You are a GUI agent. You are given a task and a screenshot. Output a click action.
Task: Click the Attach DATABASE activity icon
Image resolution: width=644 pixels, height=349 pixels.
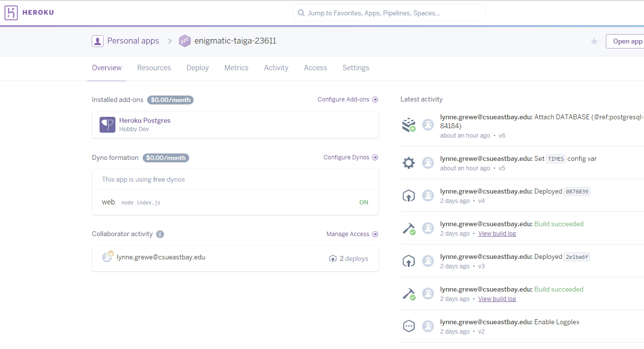(x=409, y=125)
